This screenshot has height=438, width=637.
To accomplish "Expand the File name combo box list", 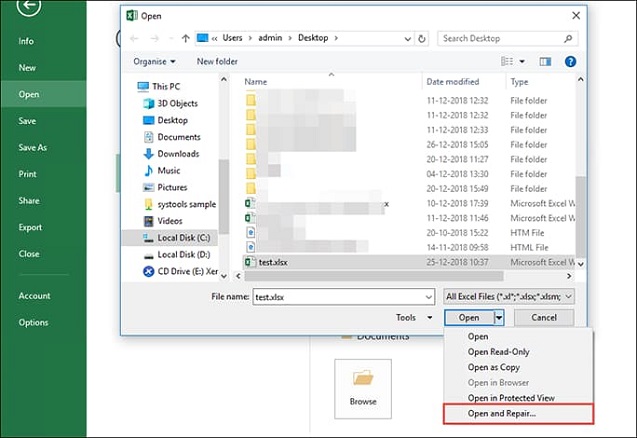I will (x=429, y=297).
